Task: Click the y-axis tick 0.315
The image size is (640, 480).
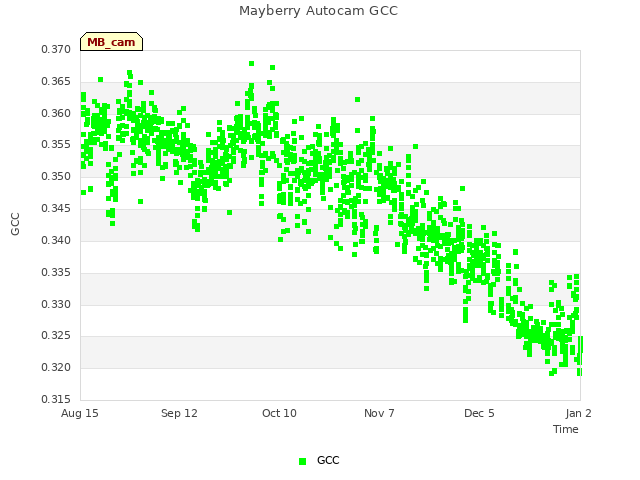Action: point(56,399)
